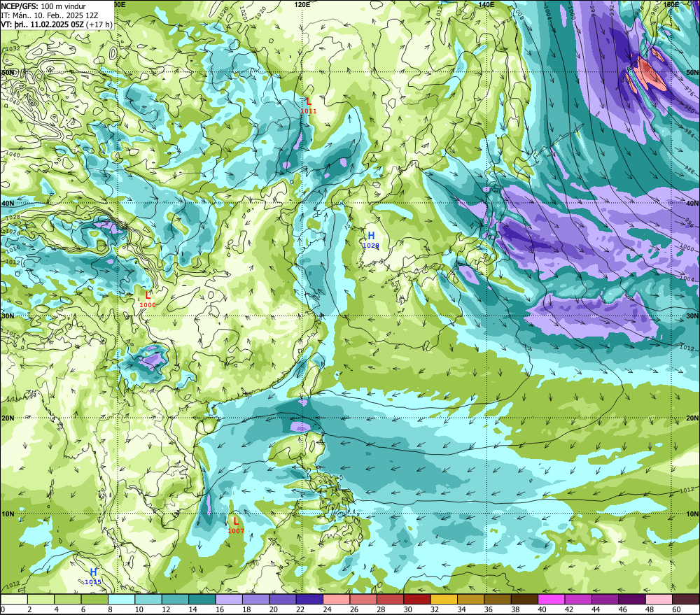This screenshot has width=700, height=615.
Task: Click the golden yellow swatch for 32–34
Action: pyautogui.click(x=444, y=600)
